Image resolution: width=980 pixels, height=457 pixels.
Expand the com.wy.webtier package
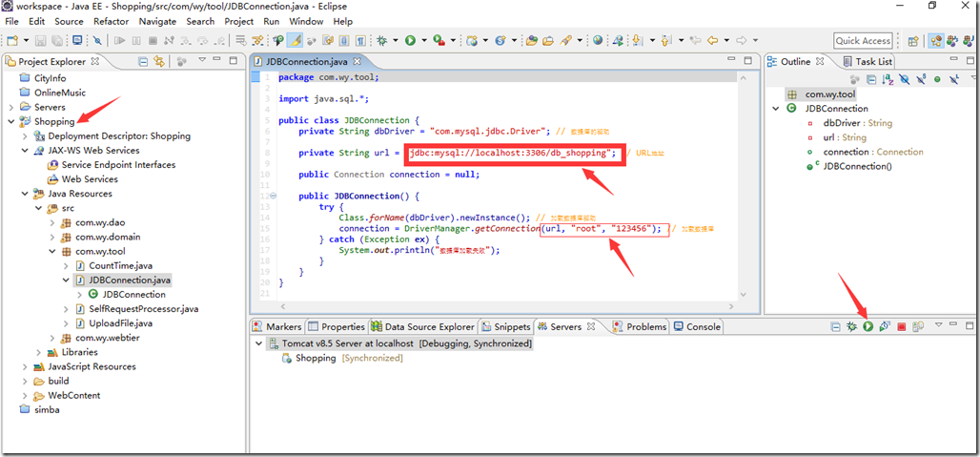tap(52, 338)
